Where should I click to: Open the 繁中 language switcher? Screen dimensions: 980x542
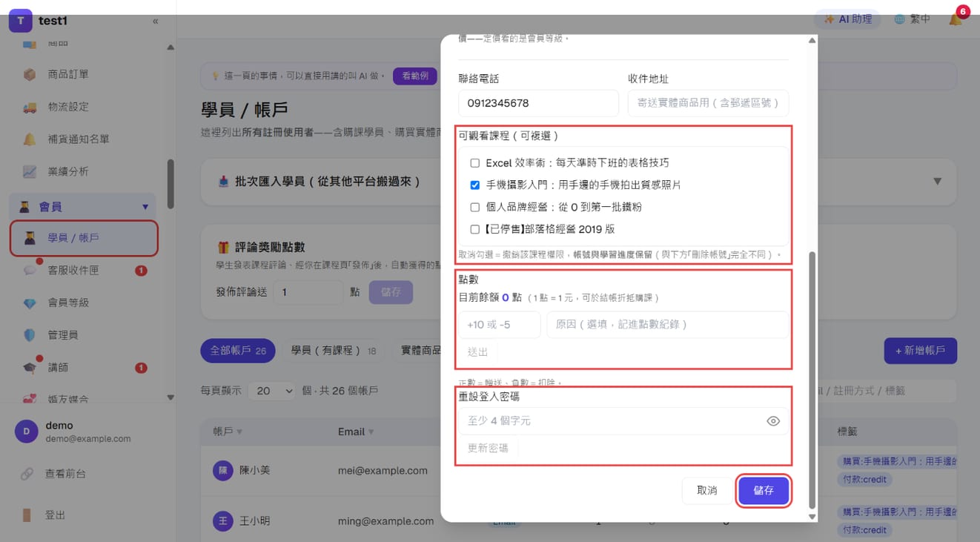913,19
